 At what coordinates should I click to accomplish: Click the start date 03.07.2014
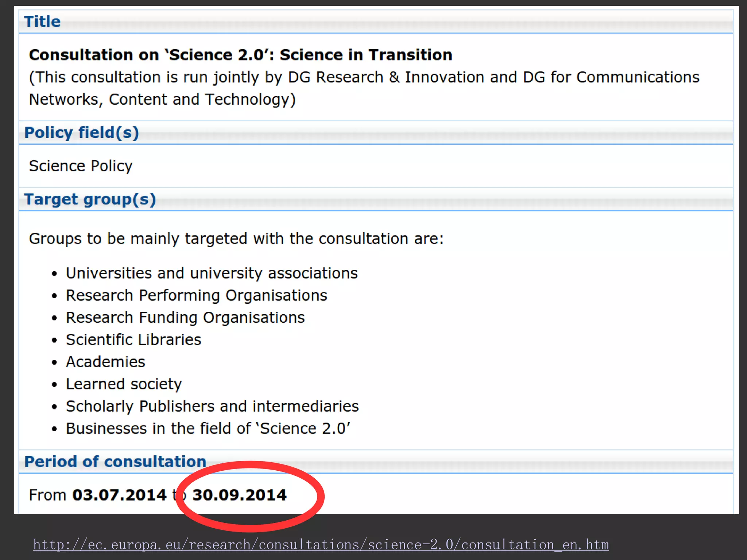point(119,495)
